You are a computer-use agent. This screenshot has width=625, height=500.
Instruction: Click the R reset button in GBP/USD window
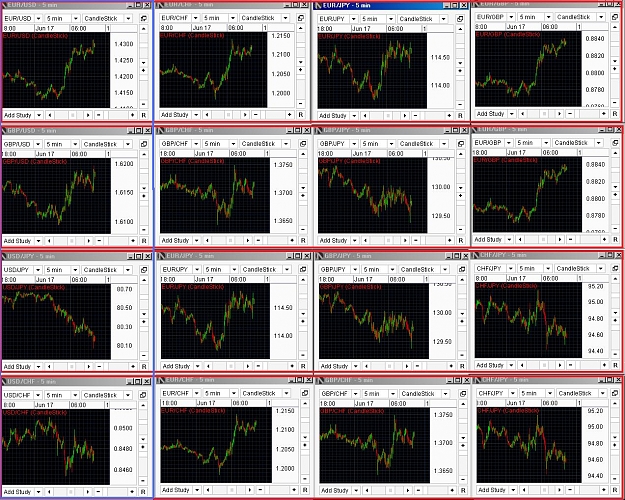click(144, 241)
